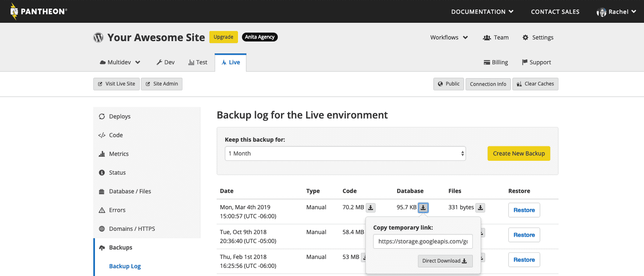This screenshot has width=644, height=276.
Task: Click the Create New Backup button
Action: click(x=518, y=153)
